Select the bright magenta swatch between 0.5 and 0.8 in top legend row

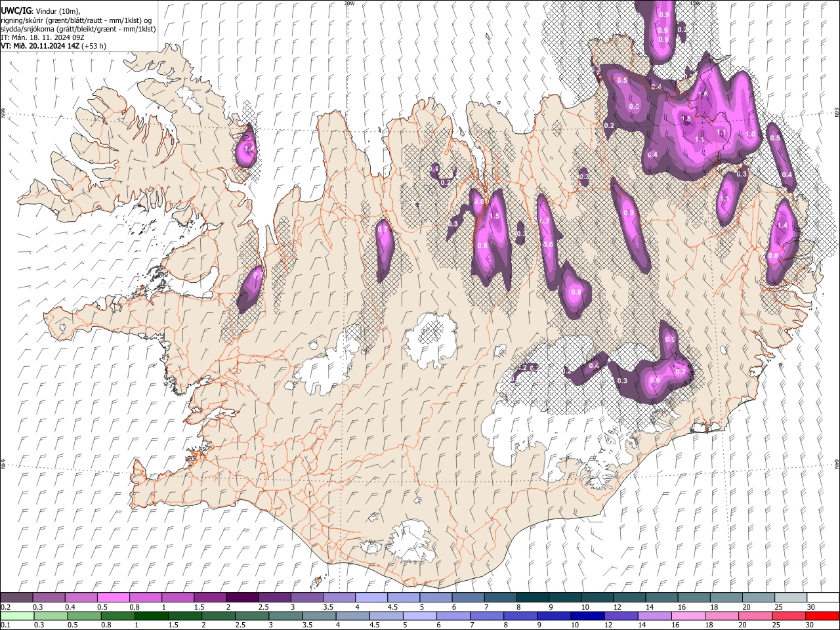coord(113,597)
